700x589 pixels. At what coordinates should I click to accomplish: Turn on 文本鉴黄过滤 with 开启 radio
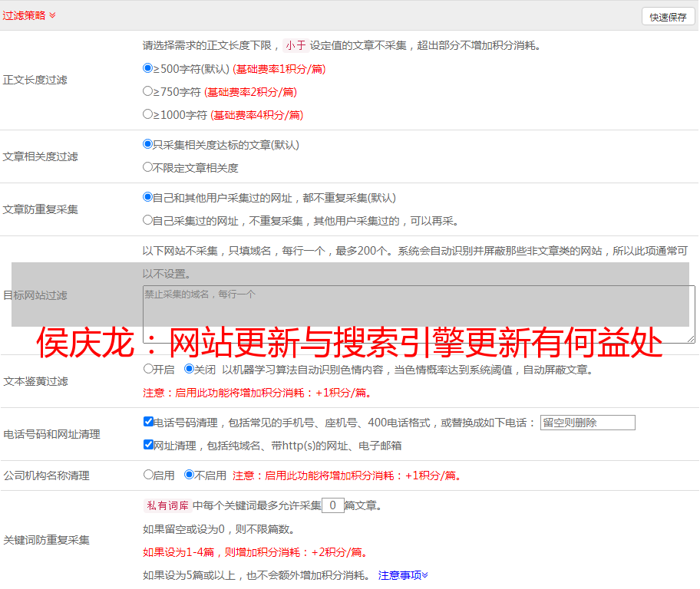coord(148,369)
